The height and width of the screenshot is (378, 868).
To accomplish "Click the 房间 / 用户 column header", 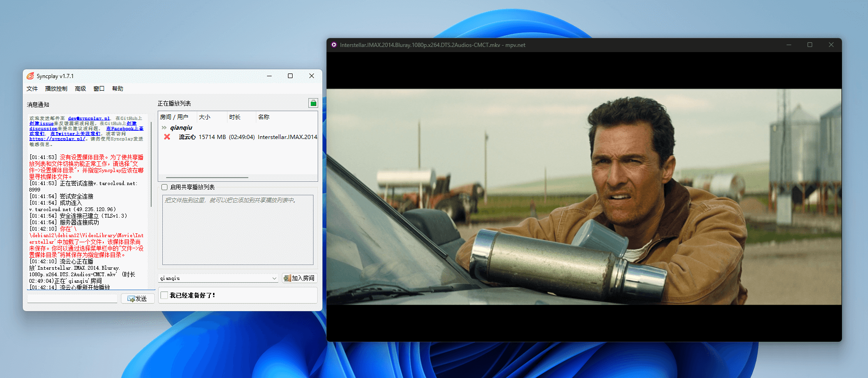I will [x=177, y=117].
